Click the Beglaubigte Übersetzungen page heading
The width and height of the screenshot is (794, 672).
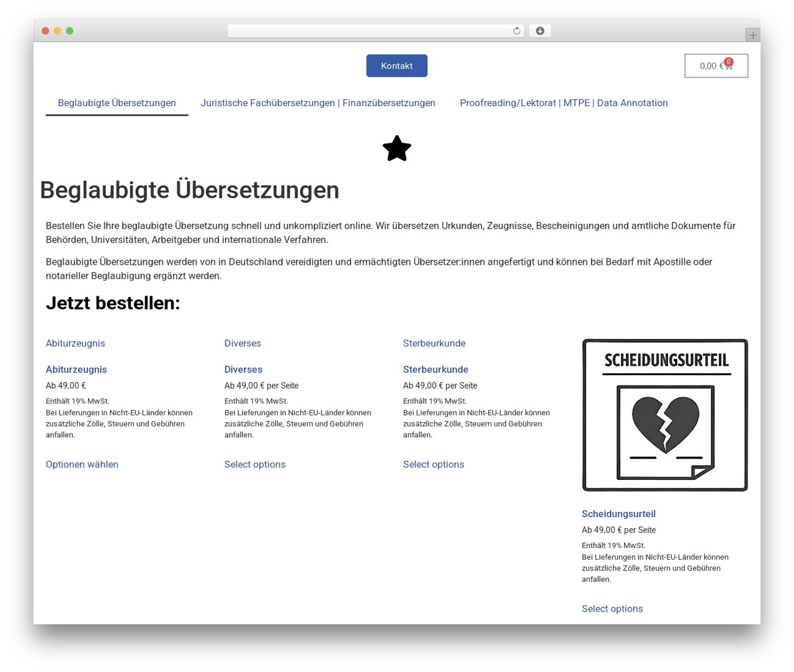[189, 190]
